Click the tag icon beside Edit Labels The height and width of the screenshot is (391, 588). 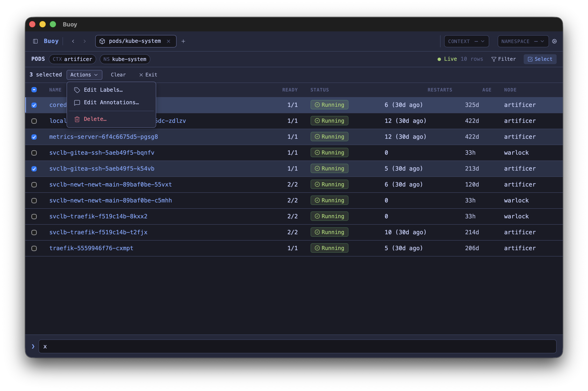(x=77, y=90)
